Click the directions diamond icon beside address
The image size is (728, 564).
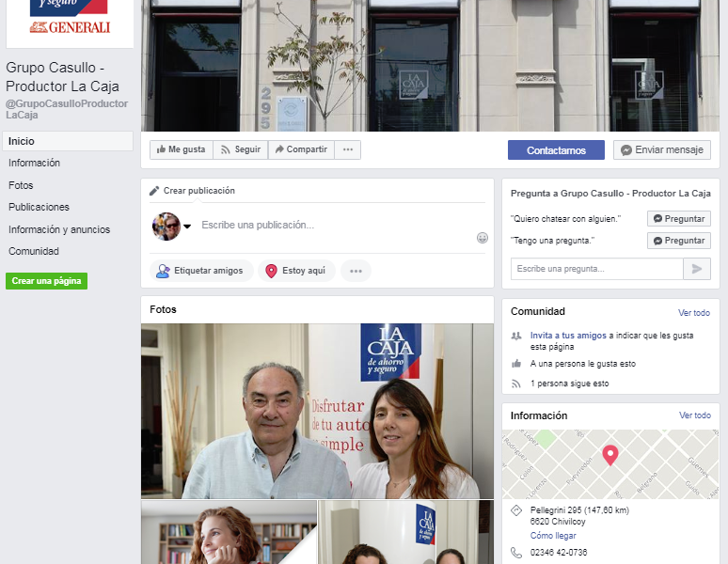516,510
